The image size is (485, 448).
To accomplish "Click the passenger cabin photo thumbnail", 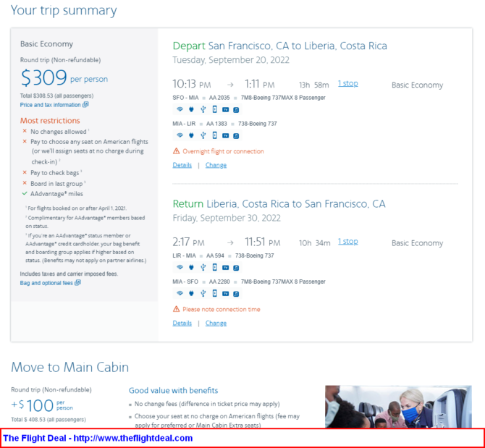I will tap(397, 406).
